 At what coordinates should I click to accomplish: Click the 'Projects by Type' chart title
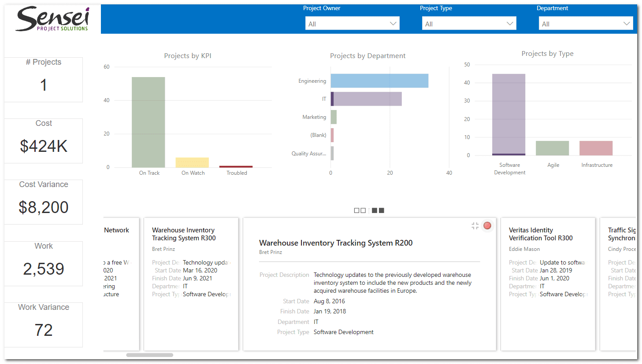pos(548,54)
